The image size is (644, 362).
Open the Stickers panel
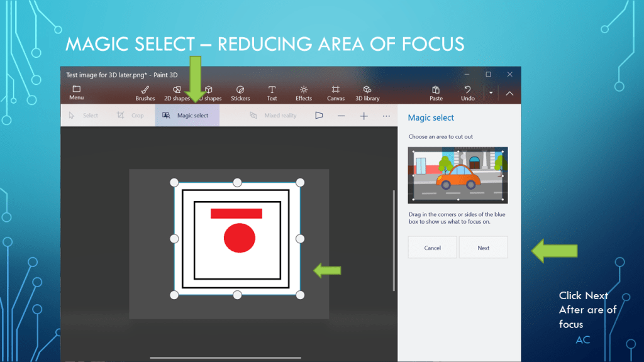pyautogui.click(x=240, y=93)
